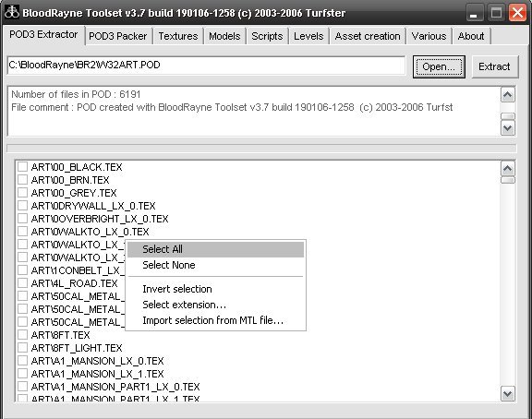Click the info box scroll-down arrow

(508, 128)
